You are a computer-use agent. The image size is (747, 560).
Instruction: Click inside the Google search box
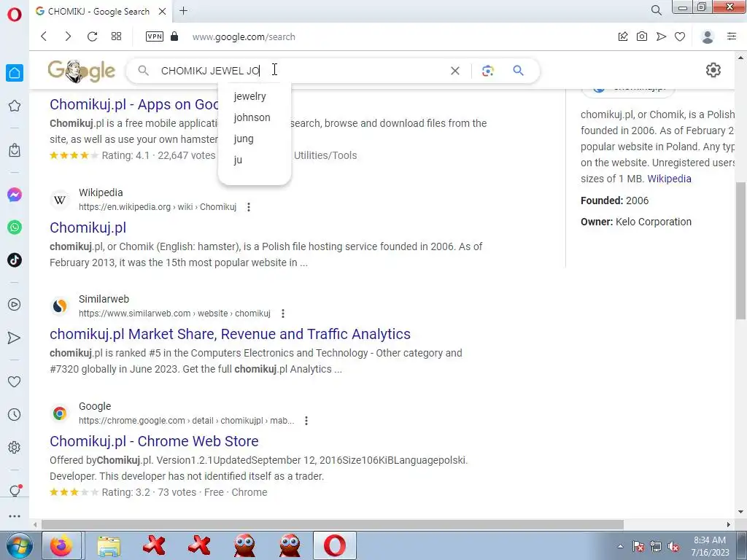tap(300, 71)
